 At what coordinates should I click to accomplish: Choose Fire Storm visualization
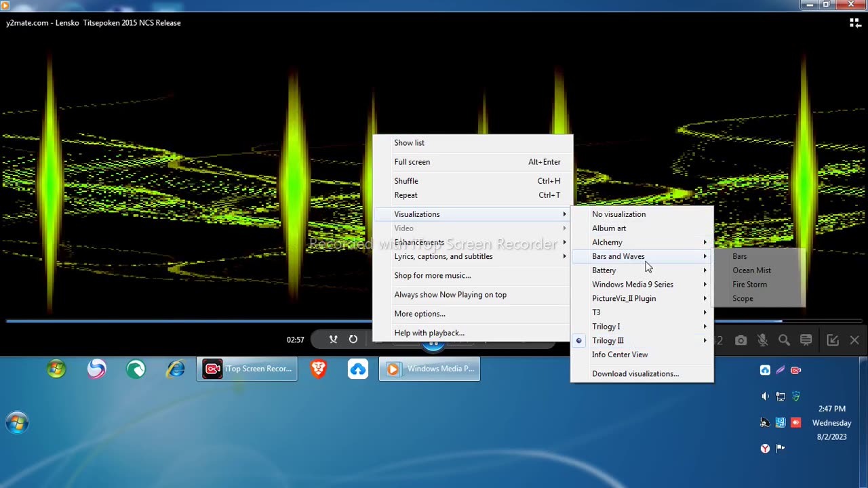click(x=759, y=285)
